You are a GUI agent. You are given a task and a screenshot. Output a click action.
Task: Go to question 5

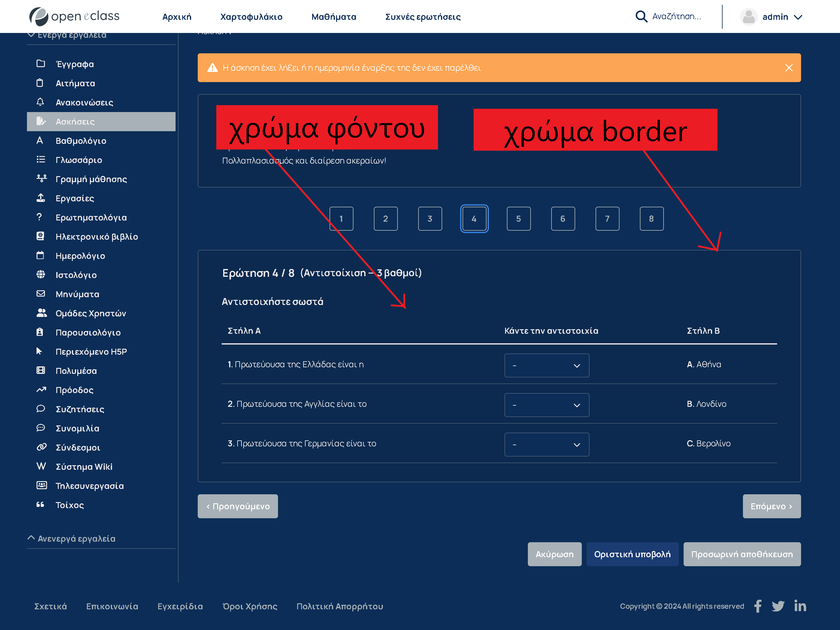[x=518, y=218]
